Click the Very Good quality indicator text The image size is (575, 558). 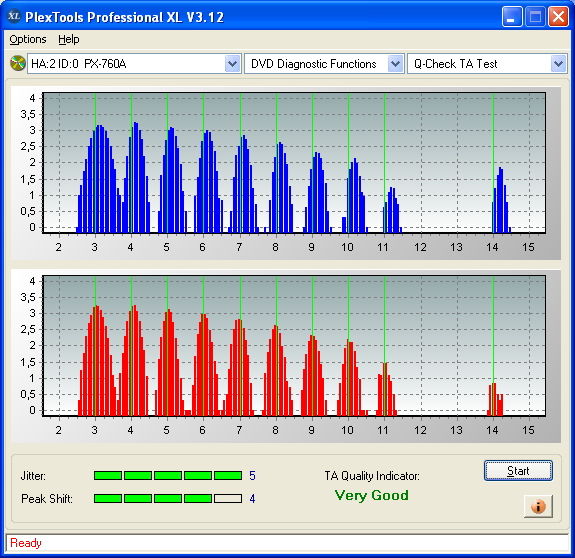pos(371,495)
